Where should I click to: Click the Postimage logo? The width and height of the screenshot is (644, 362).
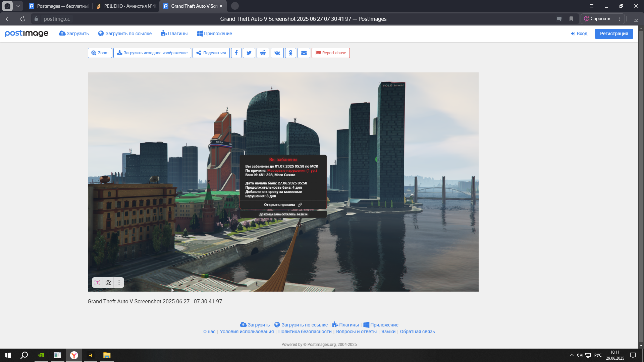click(x=26, y=34)
